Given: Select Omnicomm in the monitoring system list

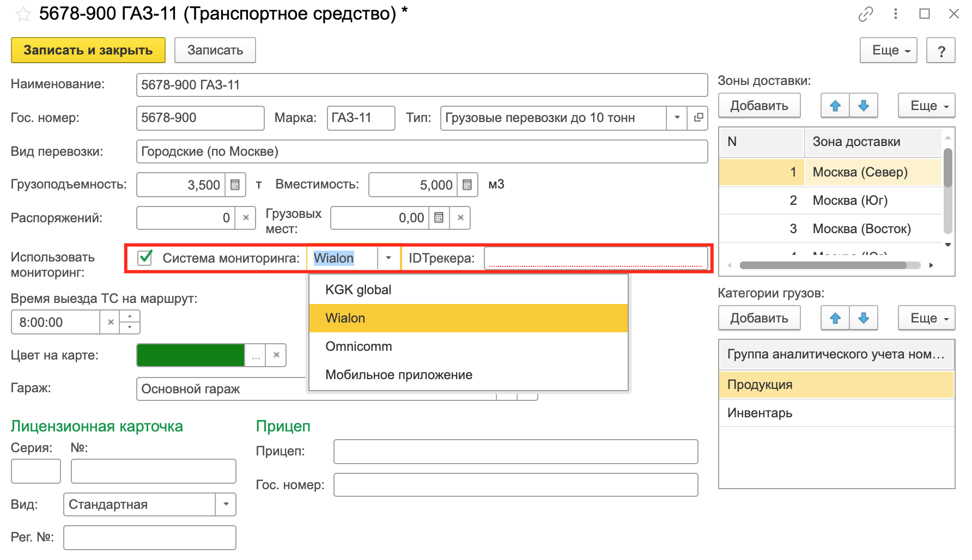Looking at the screenshot, I should click(x=358, y=346).
